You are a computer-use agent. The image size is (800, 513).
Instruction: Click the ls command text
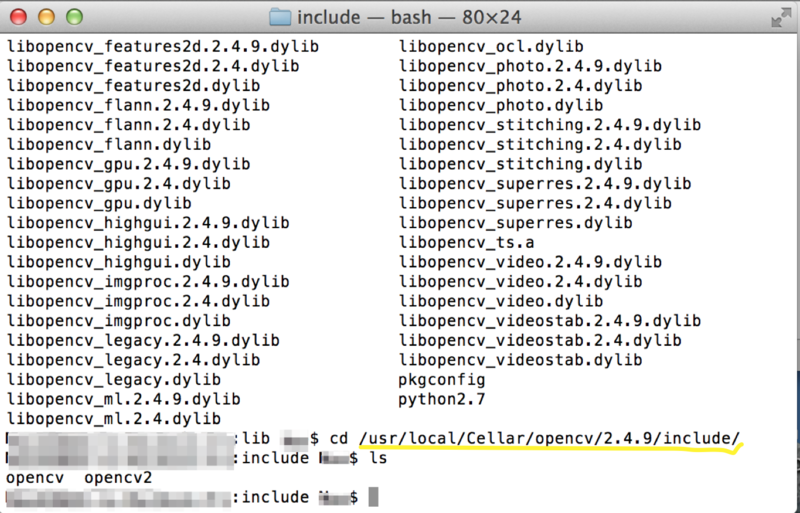(378, 458)
